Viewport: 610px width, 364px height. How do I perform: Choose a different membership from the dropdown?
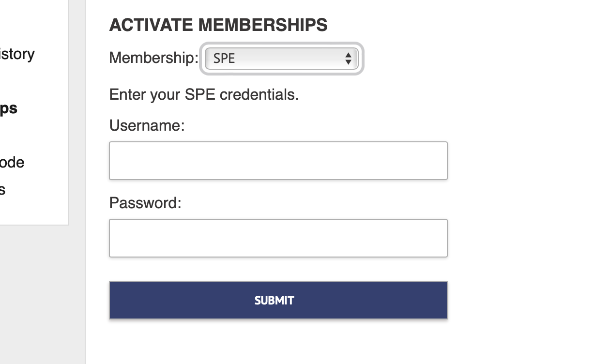click(x=281, y=58)
